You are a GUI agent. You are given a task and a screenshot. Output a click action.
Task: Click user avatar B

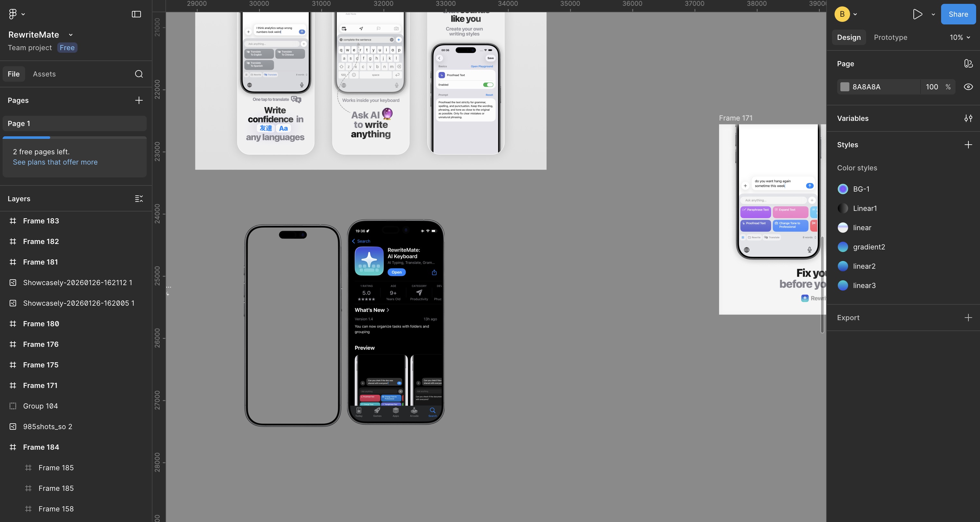(842, 14)
